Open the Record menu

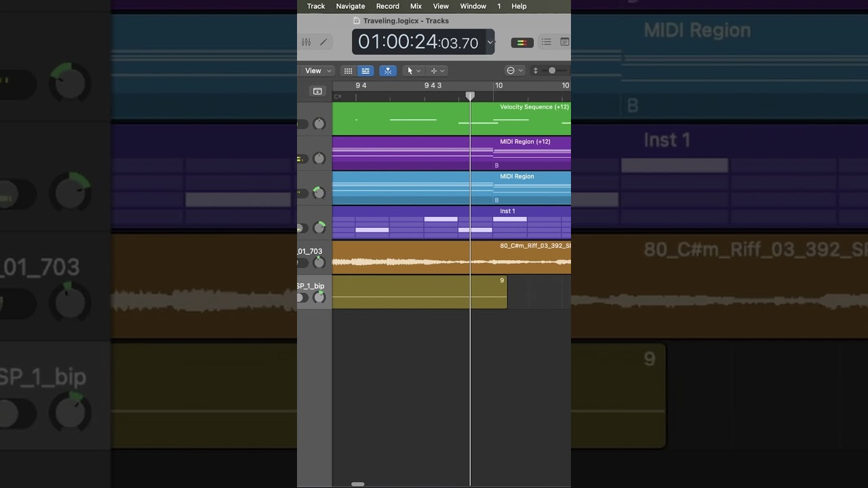tap(388, 6)
